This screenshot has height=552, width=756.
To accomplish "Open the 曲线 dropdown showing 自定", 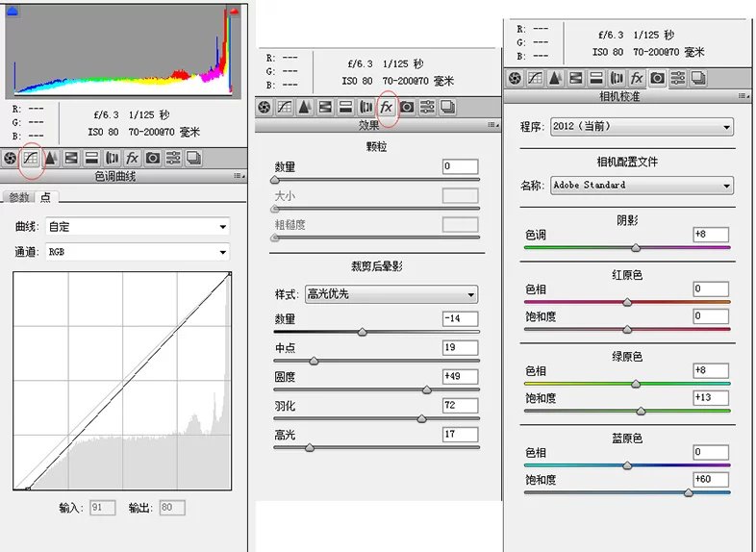I will pos(138,227).
